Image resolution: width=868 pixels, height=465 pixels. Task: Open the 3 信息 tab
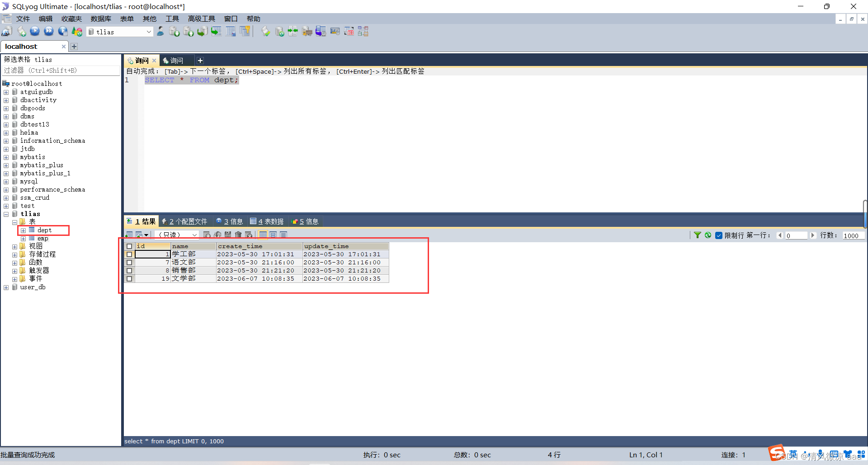pos(230,221)
